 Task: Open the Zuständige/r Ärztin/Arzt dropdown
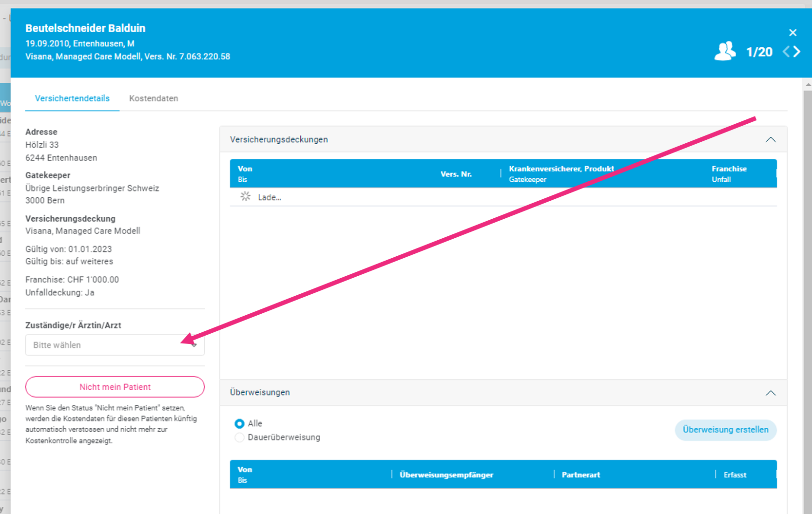point(115,345)
